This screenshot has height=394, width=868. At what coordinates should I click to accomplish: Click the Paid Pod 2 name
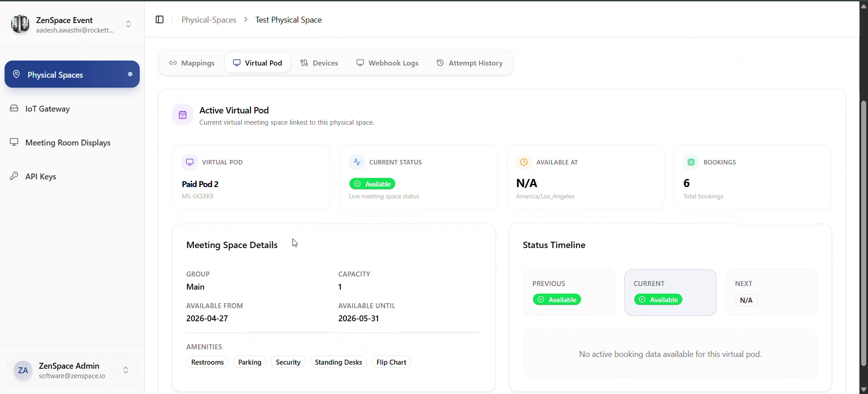coord(200,184)
